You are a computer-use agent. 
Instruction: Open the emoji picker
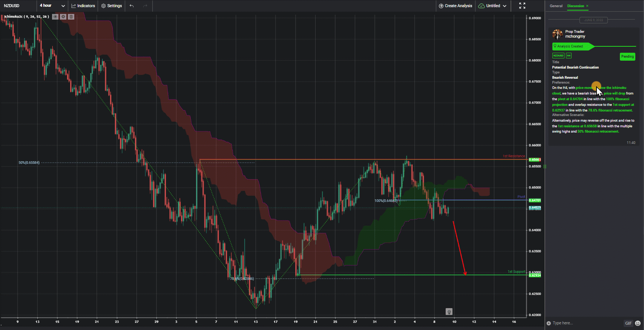638,323
